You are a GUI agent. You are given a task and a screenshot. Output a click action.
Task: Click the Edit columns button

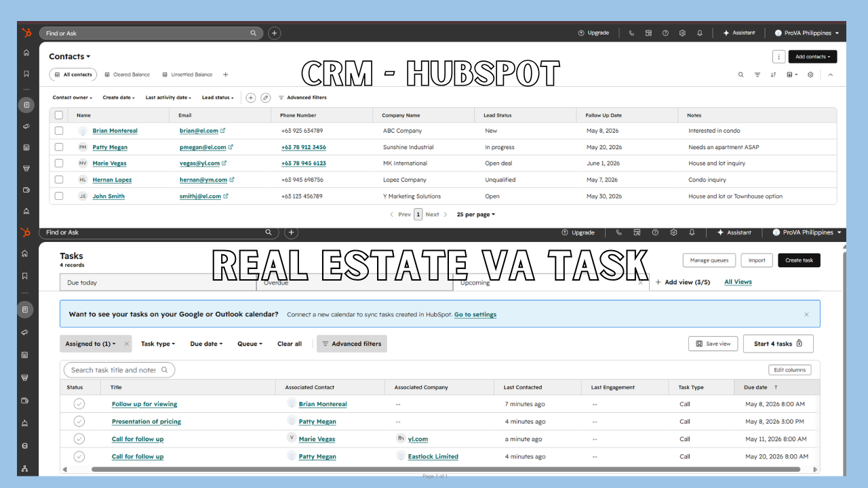point(790,370)
